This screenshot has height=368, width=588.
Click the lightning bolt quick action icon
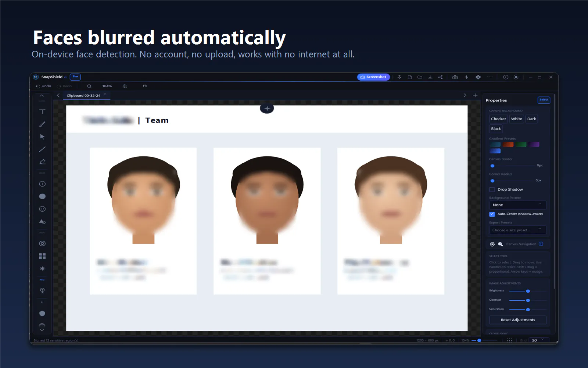(x=466, y=77)
